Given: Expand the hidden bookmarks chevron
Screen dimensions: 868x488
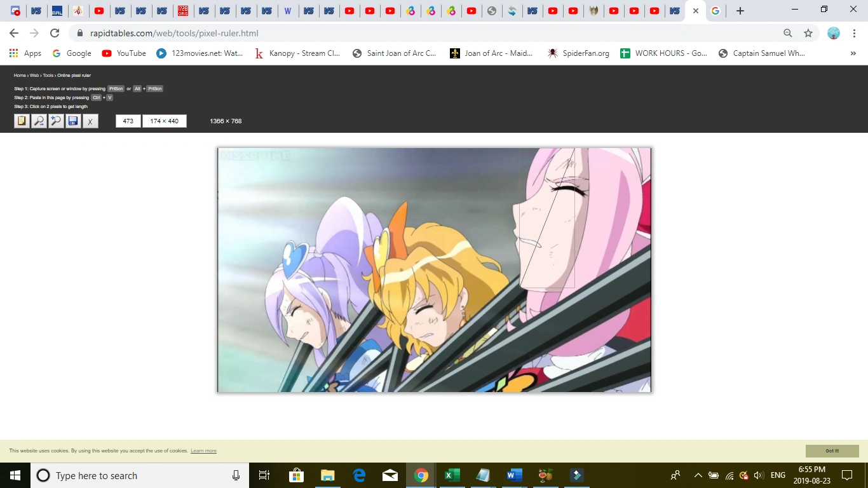Looking at the screenshot, I should [x=853, y=53].
